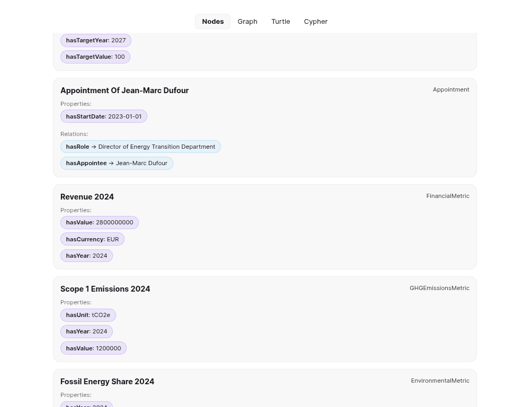Switch to the Graph tab
The height and width of the screenshot is (407, 532).
tap(247, 21)
